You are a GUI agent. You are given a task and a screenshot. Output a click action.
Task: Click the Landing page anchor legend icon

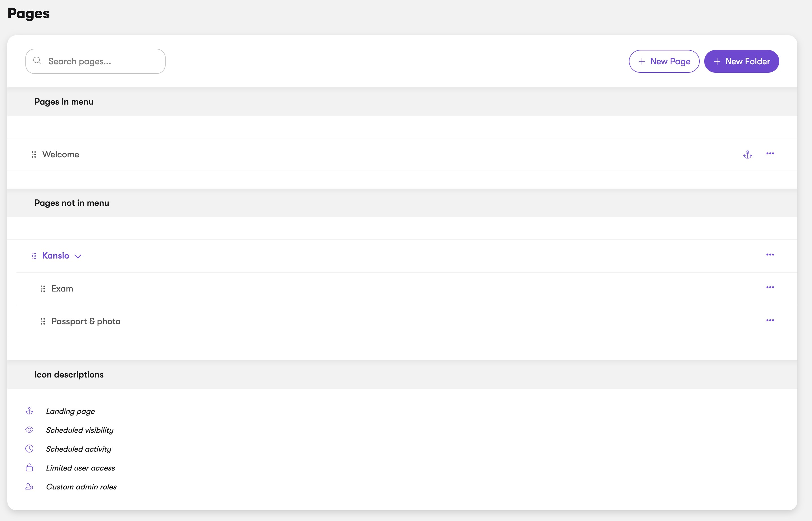[29, 411]
